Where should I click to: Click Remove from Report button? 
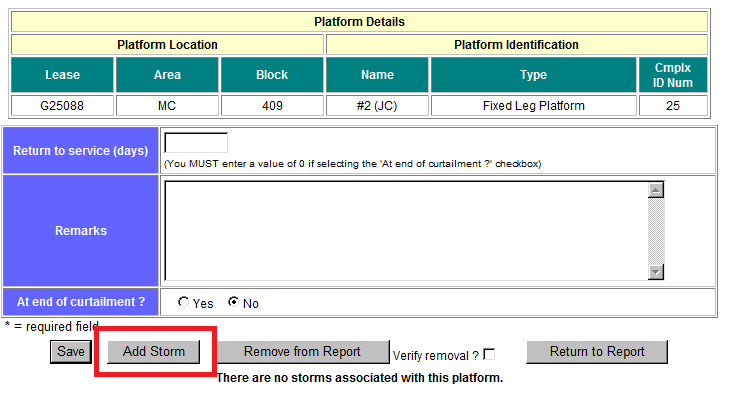point(303,351)
